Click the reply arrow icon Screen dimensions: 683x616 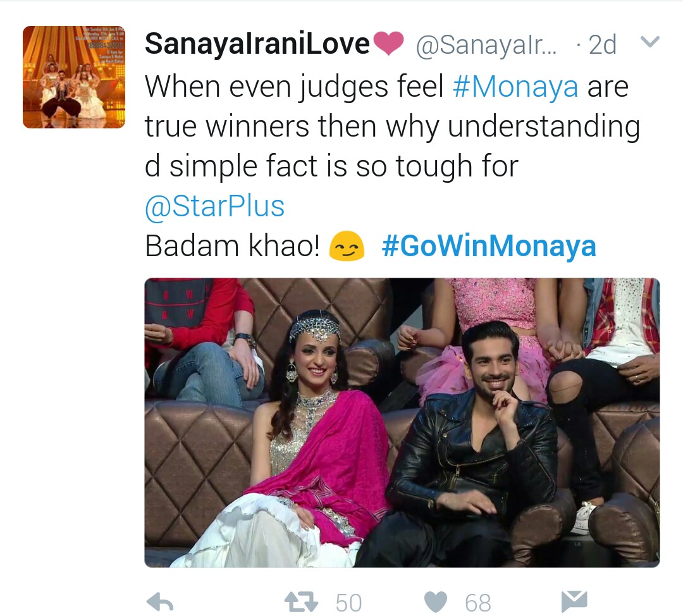pyautogui.click(x=160, y=603)
